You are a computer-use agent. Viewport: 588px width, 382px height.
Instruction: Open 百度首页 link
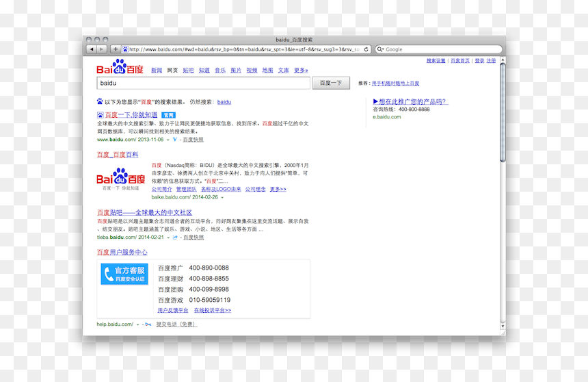click(460, 61)
